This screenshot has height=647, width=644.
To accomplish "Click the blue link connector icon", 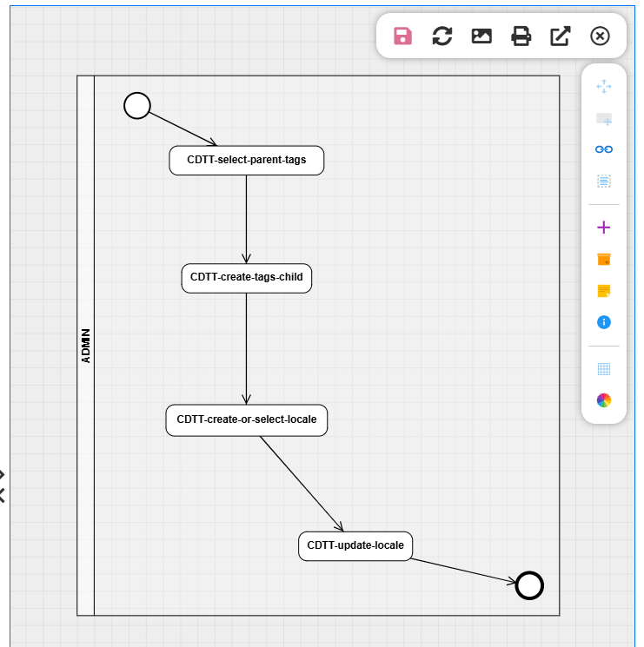I will (604, 149).
